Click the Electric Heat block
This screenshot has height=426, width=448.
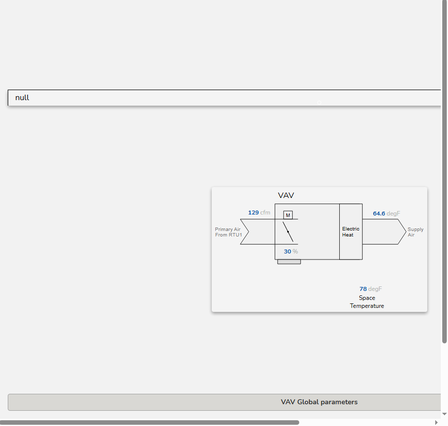(351, 232)
